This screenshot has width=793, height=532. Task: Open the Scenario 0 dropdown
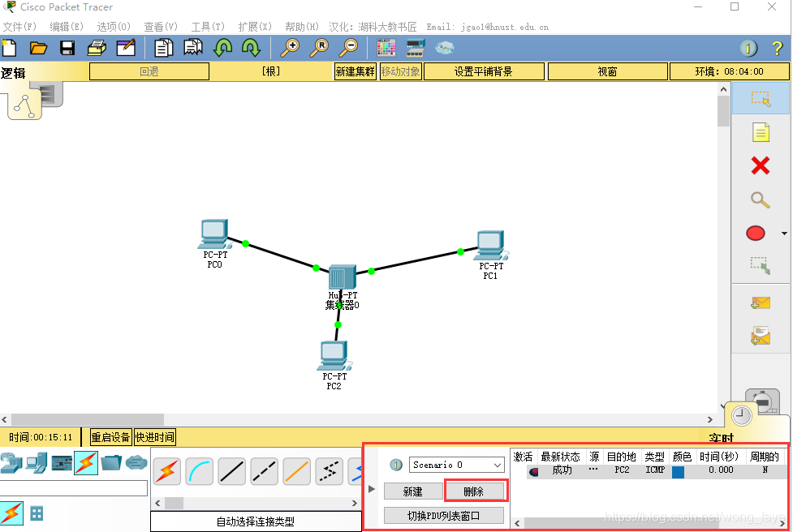[456, 465]
